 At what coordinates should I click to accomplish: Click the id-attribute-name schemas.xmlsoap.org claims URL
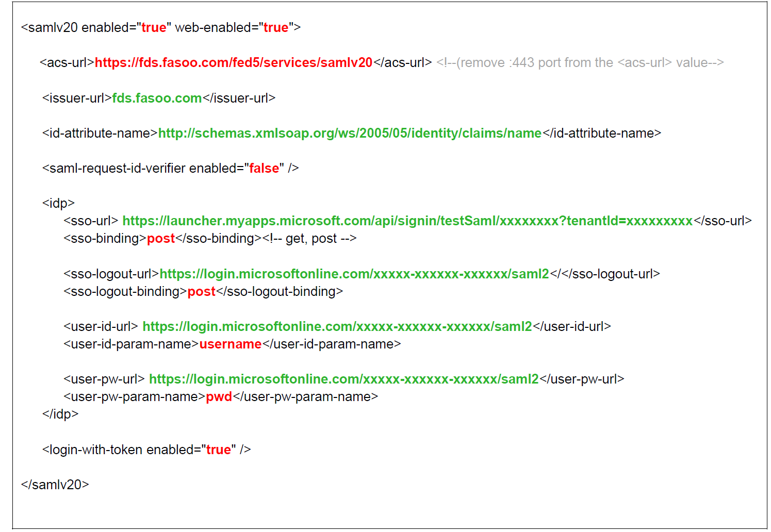(x=350, y=134)
